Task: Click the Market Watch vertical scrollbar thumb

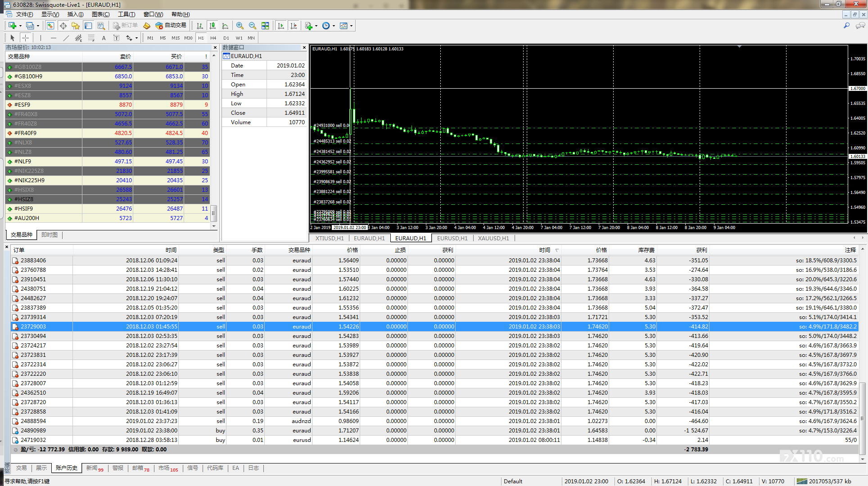Action: (214, 213)
